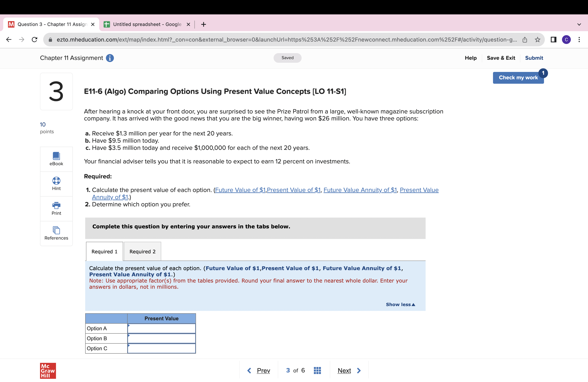Click the Submit assignment link
Image resolution: width=588 pixels, height=382 pixels.
tap(534, 58)
